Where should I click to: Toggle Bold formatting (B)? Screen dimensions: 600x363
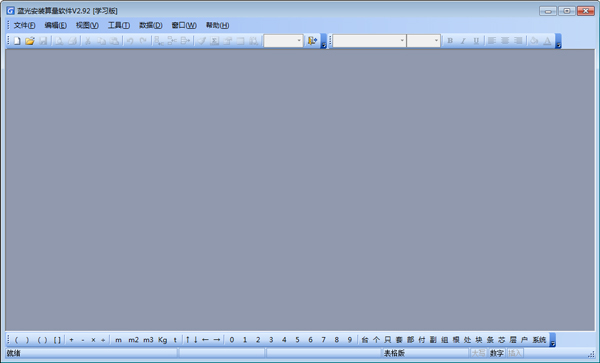tap(450, 41)
